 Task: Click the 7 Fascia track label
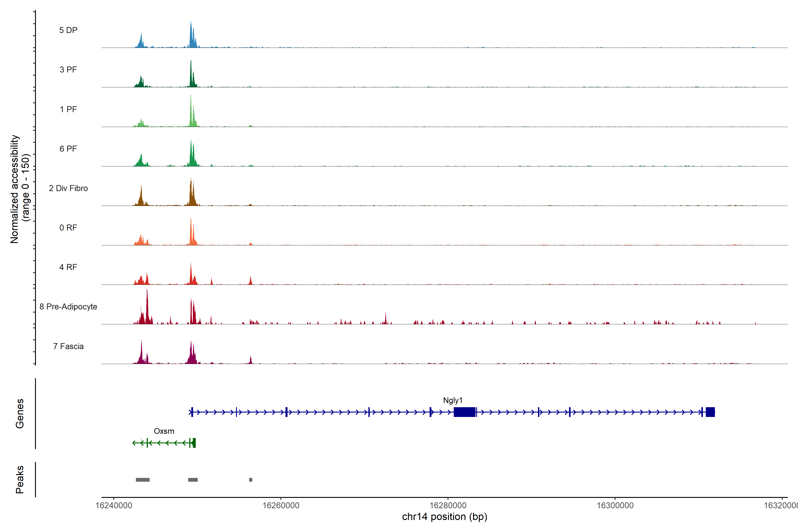[x=68, y=346]
